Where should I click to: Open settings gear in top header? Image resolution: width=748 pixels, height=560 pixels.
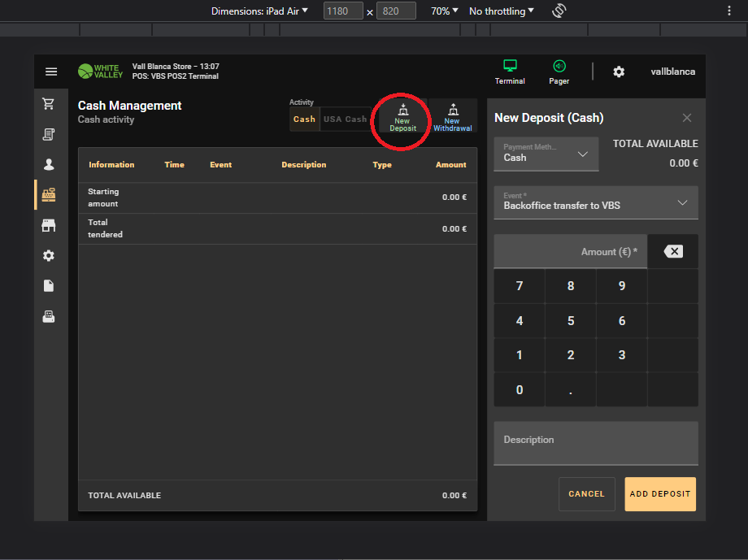pyautogui.click(x=619, y=72)
